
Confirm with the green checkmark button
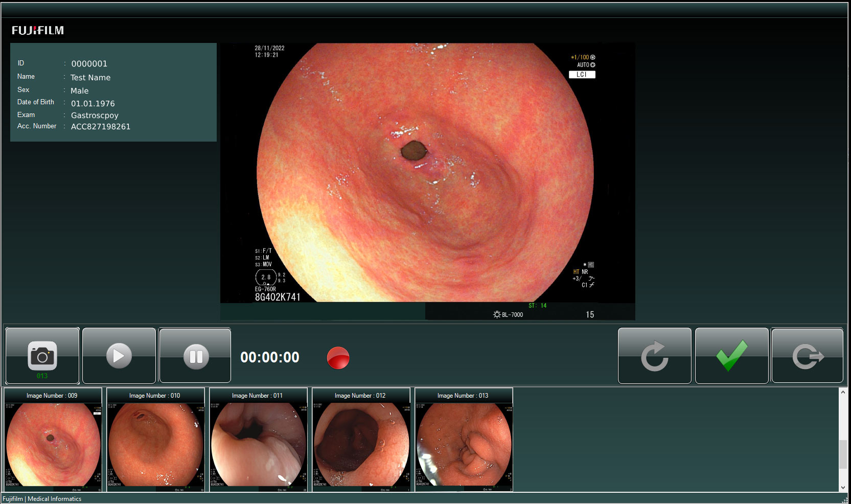coord(731,356)
